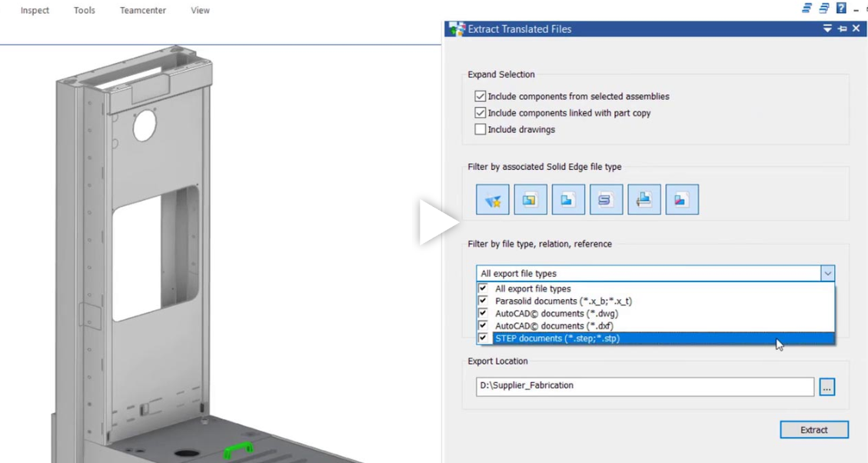
Task: Uncheck the Parasolid documents checkbox
Action: pos(483,301)
